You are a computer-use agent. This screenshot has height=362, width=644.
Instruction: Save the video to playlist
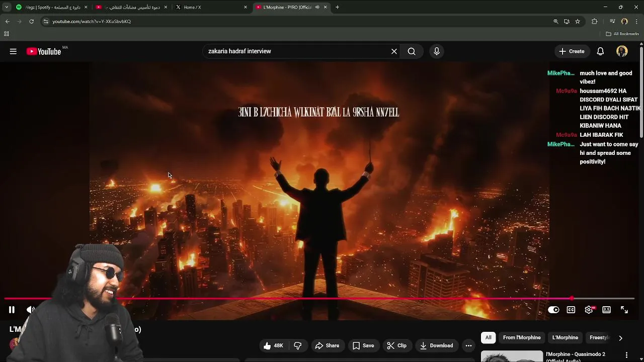coord(363,345)
